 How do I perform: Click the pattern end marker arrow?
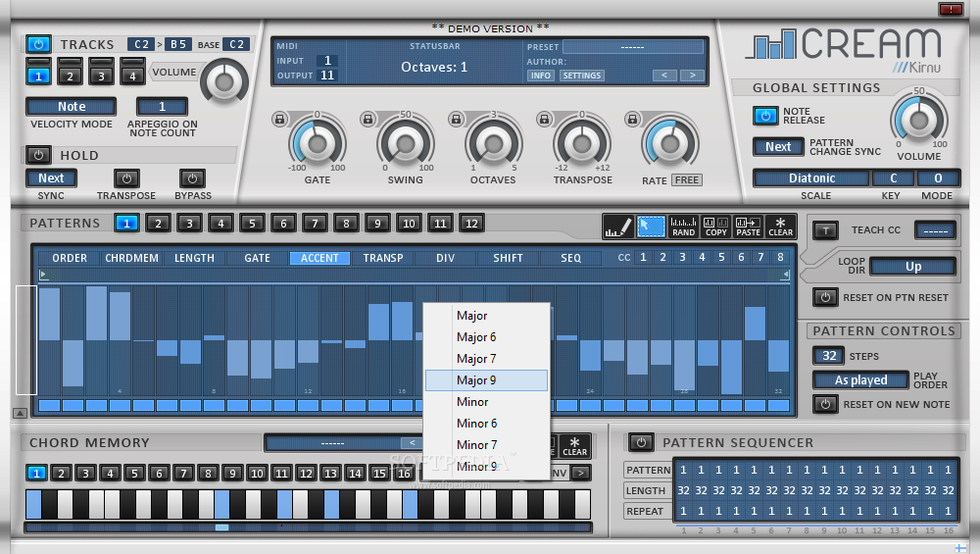(x=785, y=275)
